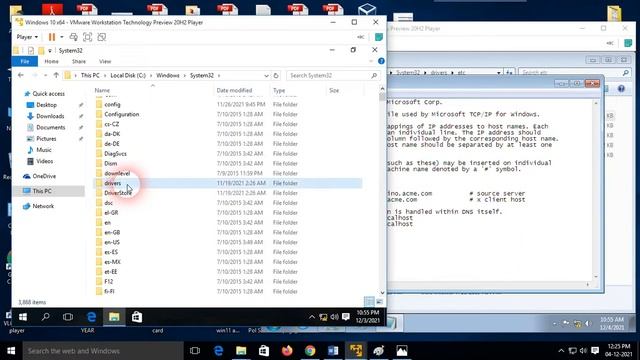Open the Photos app on the host taskbar

coord(402,351)
